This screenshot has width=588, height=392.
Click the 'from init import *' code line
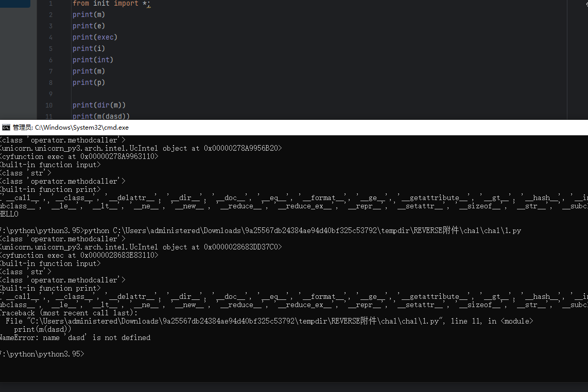click(x=110, y=4)
